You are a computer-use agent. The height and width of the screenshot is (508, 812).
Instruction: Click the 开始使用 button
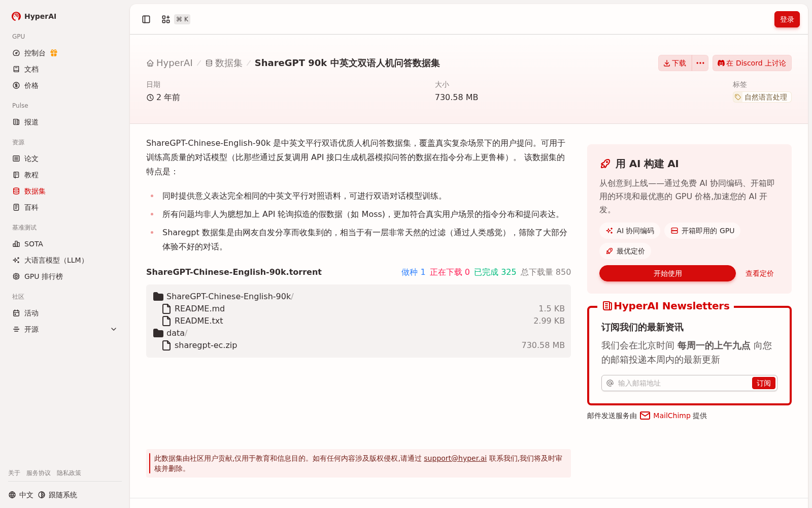point(667,273)
